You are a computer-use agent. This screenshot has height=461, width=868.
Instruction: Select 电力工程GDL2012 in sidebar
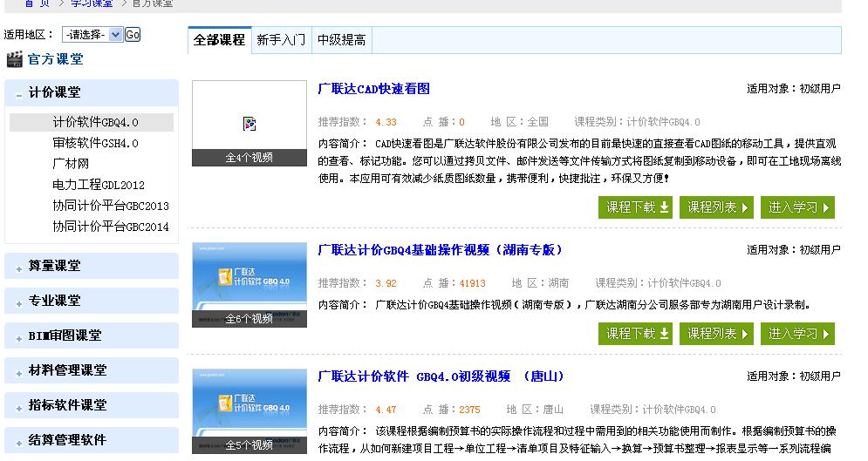click(x=99, y=185)
